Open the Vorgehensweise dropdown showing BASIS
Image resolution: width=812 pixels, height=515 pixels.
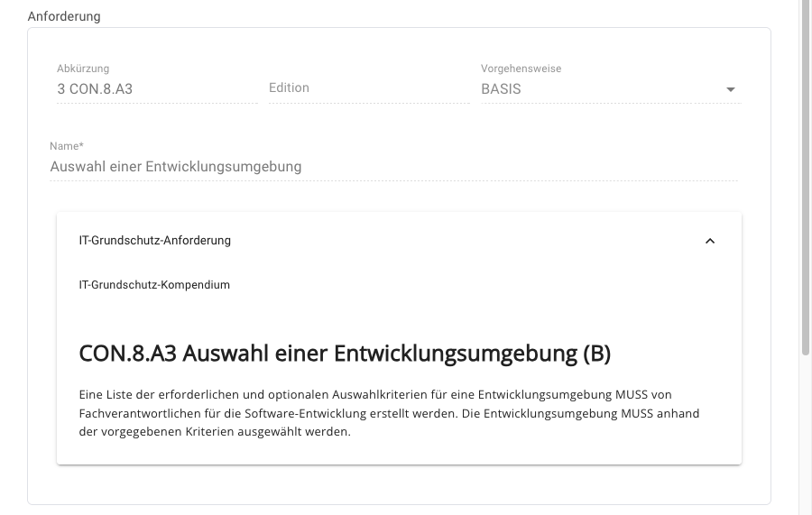[x=611, y=89]
